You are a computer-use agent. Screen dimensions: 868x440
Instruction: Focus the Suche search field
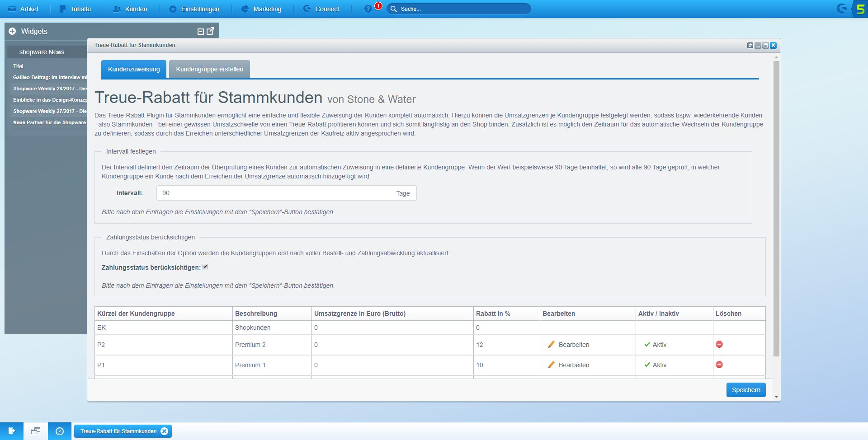point(459,9)
